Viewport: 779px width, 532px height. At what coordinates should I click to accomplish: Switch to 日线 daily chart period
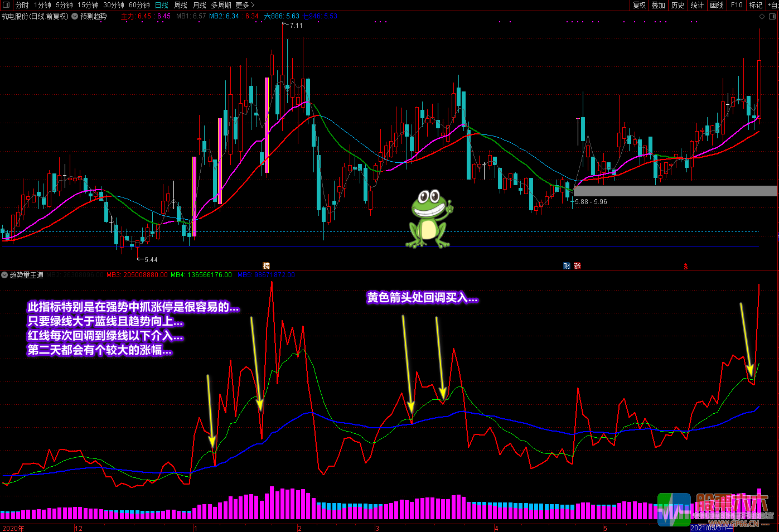pyautogui.click(x=162, y=5)
